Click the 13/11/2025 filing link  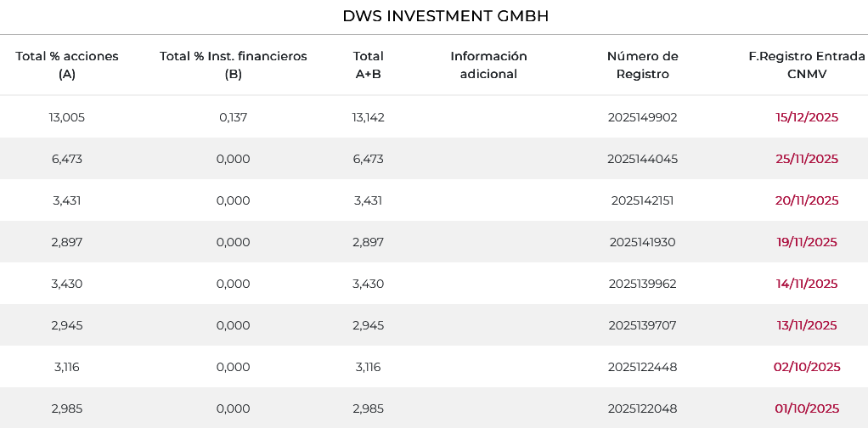[806, 325]
